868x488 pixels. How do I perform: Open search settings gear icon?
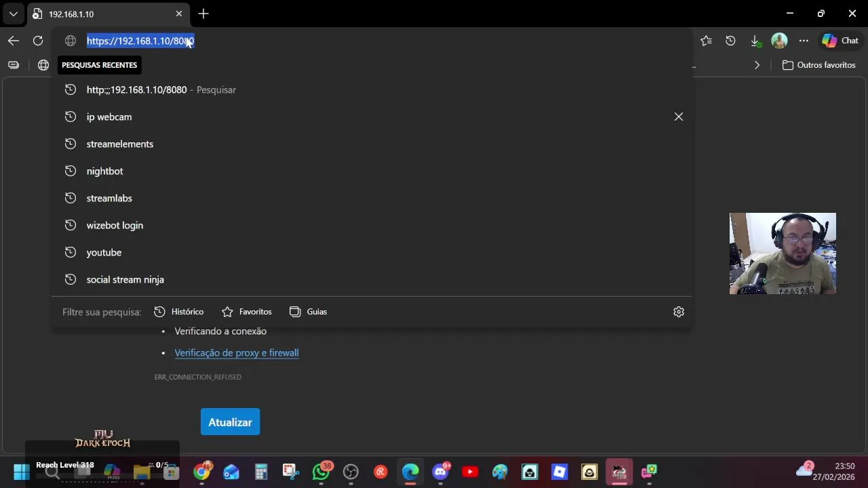(x=679, y=312)
